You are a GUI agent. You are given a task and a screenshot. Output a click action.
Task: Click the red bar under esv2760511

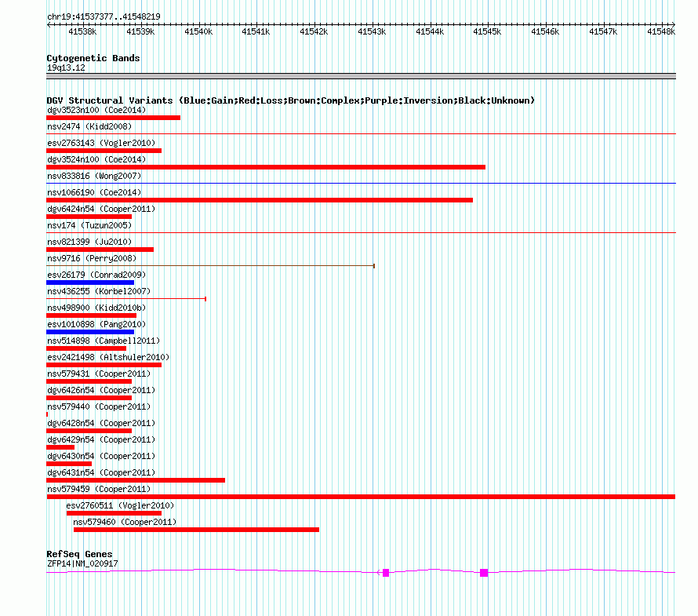[114, 513]
